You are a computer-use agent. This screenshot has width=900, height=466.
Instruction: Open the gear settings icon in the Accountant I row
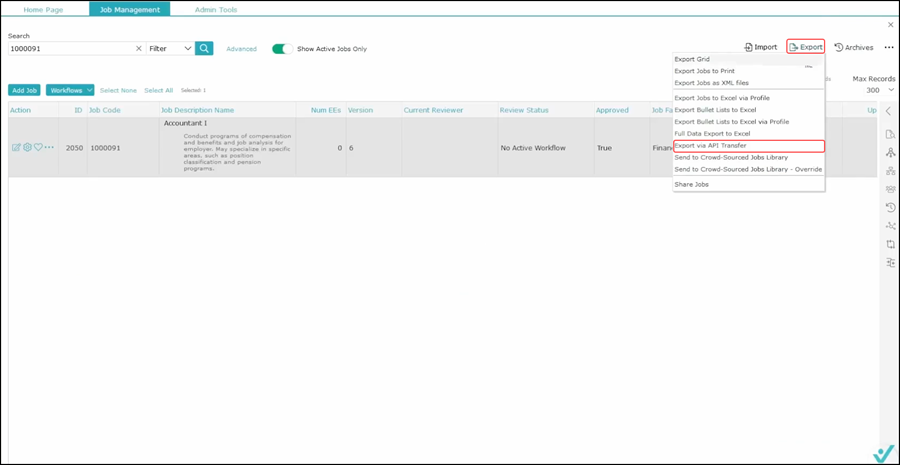coord(27,147)
